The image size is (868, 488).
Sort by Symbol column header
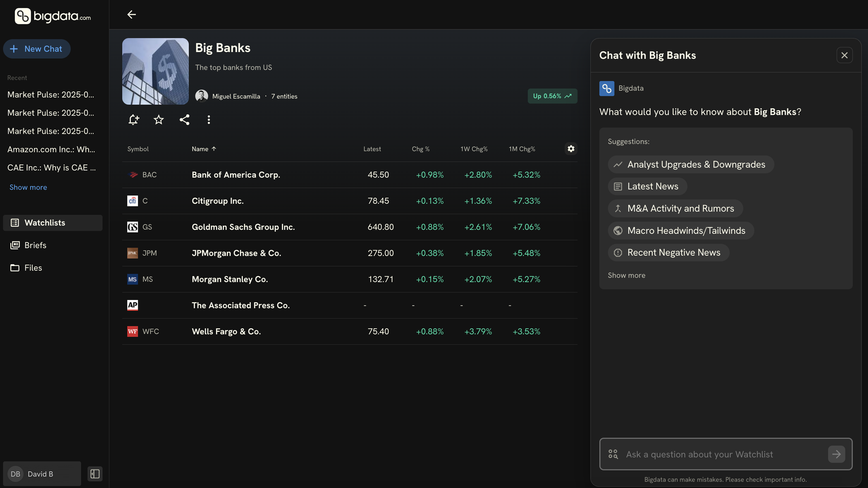138,149
